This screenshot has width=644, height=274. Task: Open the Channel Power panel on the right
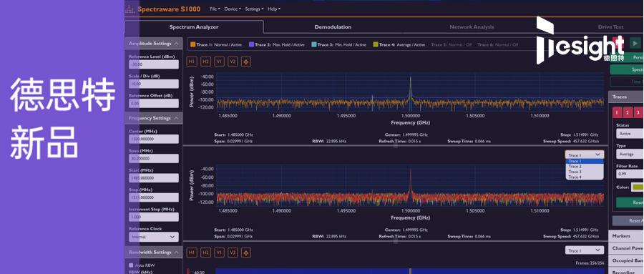point(626,248)
